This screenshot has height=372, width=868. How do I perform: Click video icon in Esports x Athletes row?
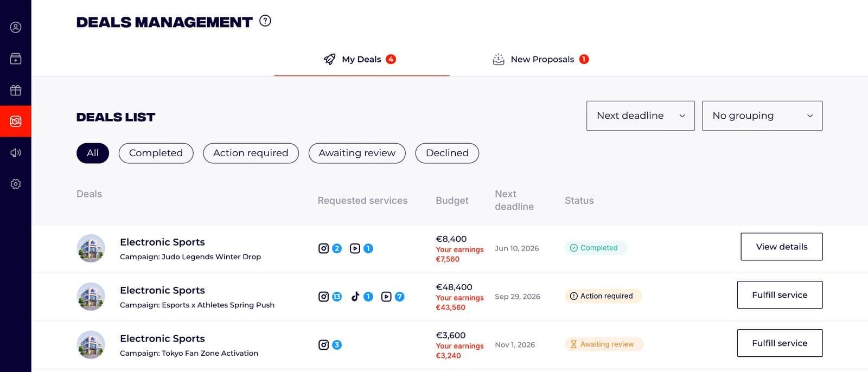point(386,297)
